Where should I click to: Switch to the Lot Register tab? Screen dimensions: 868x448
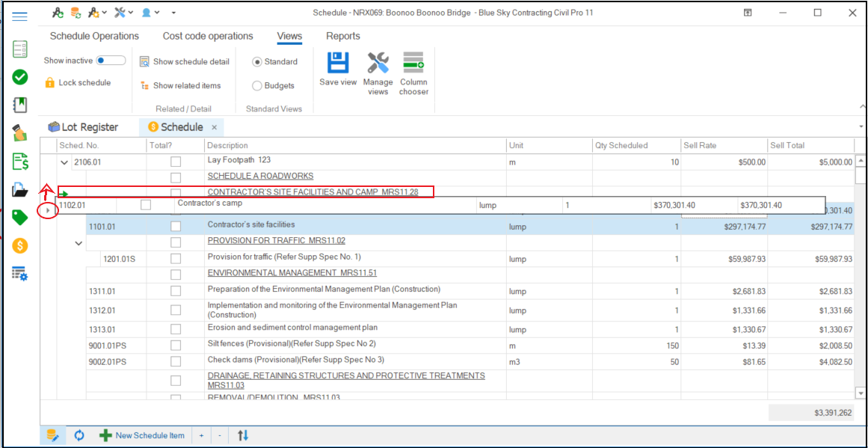[x=83, y=127]
